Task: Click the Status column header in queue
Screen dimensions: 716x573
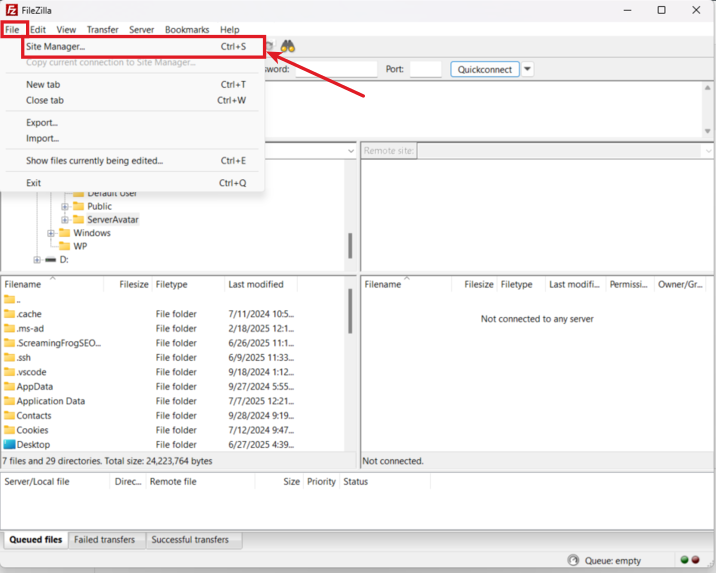Action: pyautogui.click(x=384, y=482)
